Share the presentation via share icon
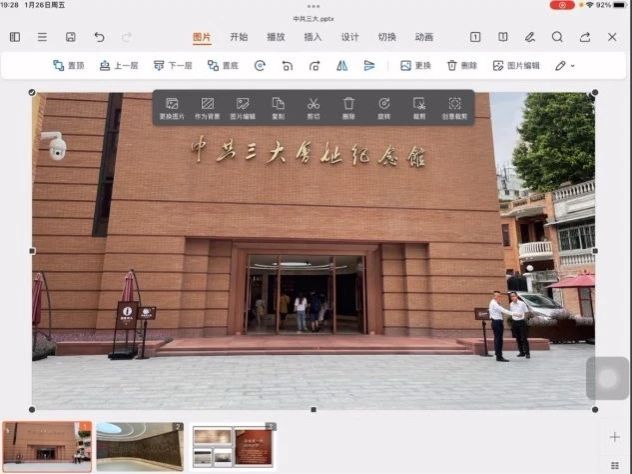The image size is (632, 474). (x=585, y=37)
